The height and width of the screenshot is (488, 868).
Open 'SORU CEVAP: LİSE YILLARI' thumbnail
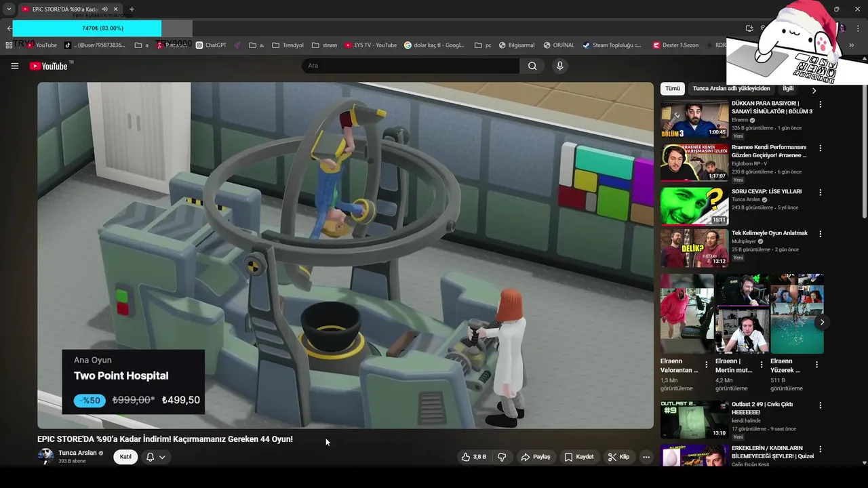694,206
